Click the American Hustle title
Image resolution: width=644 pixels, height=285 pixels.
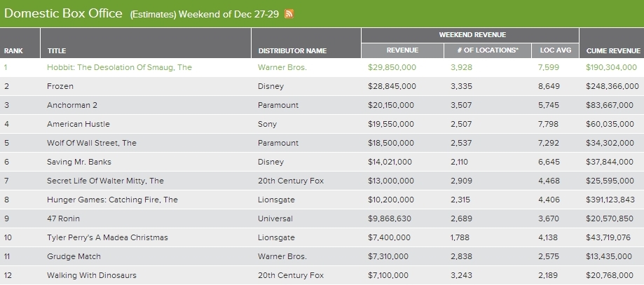tap(78, 124)
